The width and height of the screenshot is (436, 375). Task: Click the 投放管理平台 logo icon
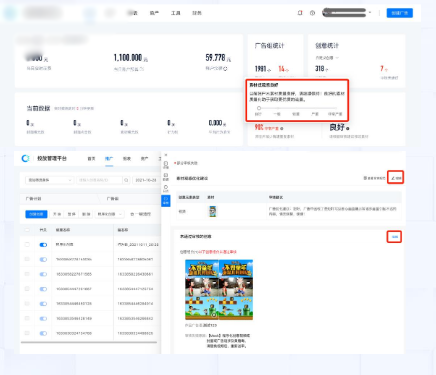(25, 159)
